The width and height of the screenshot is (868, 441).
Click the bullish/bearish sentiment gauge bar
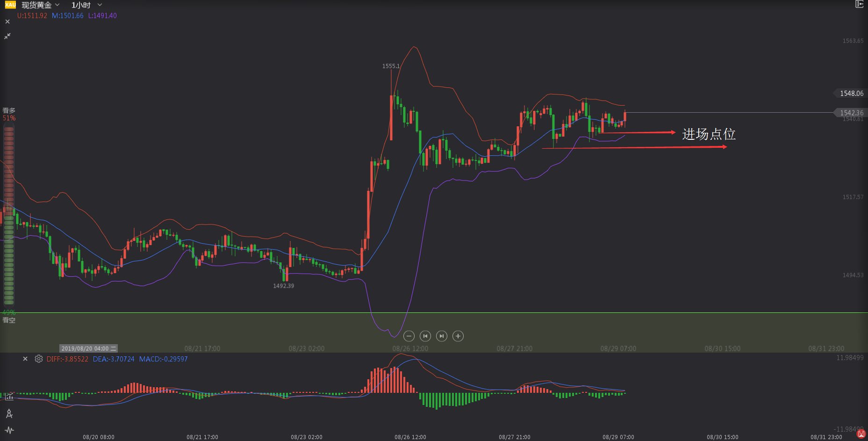[x=9, y=215]
